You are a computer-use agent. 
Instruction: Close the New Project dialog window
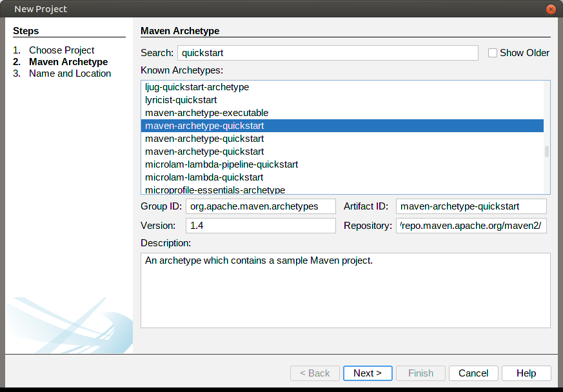pyautogui.click(x=551, y=9)
